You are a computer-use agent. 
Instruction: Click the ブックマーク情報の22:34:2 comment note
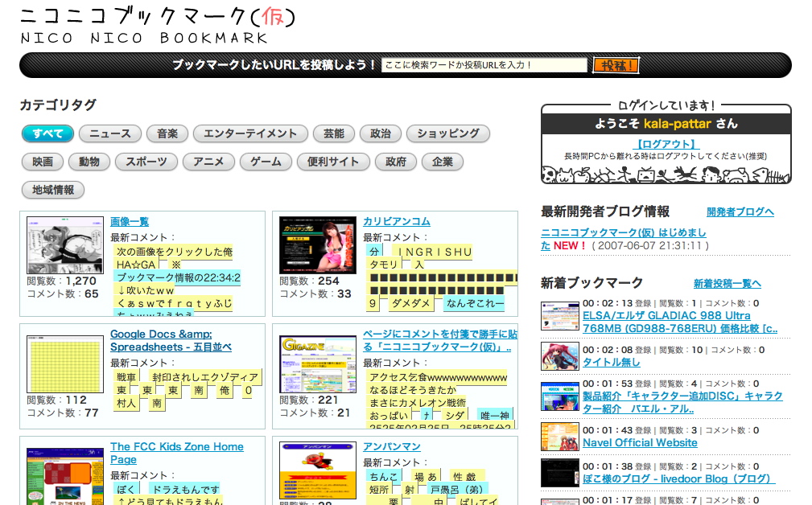(x=178, y=278)
